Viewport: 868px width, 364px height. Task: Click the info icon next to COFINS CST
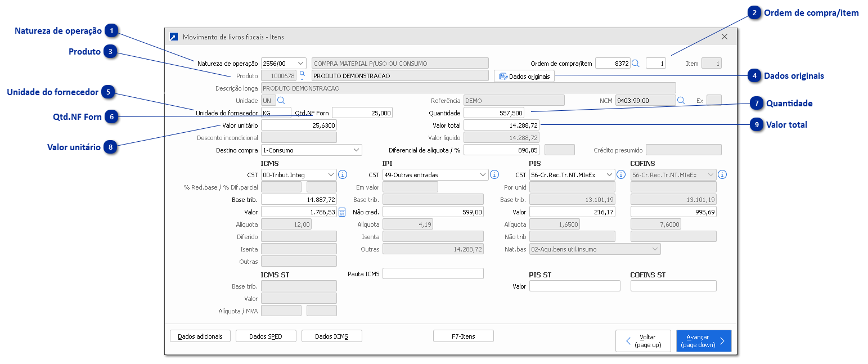722,175
